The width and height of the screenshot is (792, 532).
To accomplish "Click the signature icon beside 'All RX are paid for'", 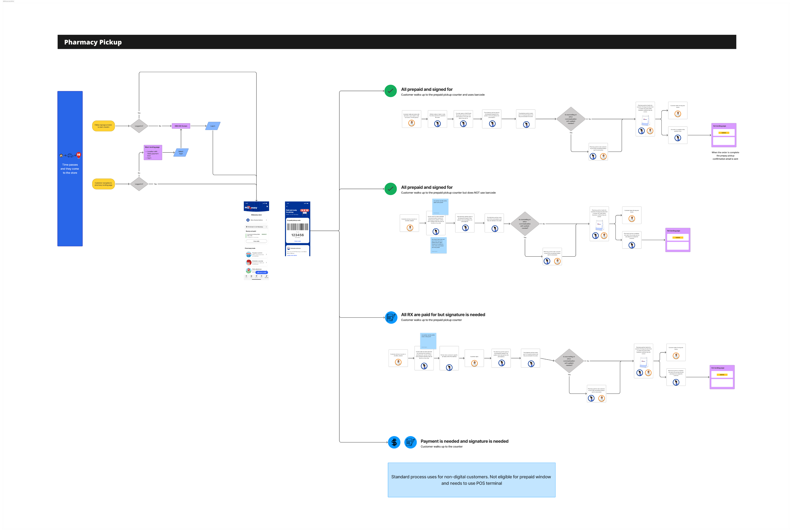I will pyautogui.click(x=391, y=317).
